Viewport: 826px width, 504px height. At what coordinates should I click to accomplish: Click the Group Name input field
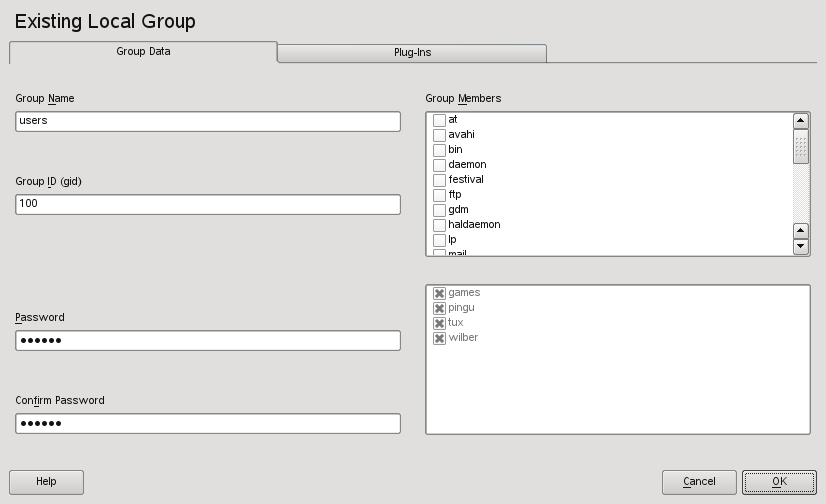208,121
